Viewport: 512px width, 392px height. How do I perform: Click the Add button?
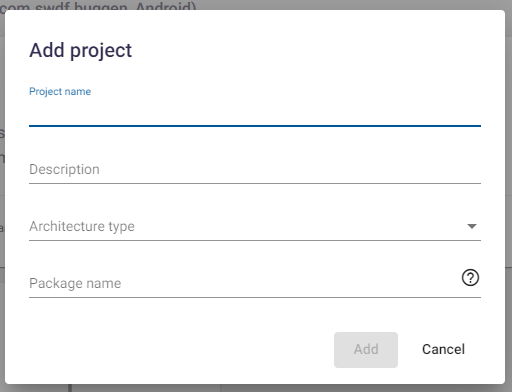(366, 350)
